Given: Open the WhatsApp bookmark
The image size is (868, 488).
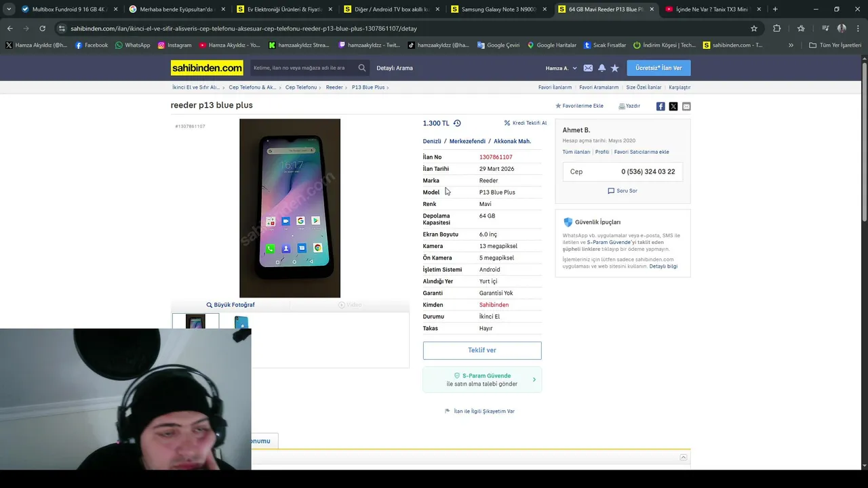Looking at the screenshot, I should [x=133, y=45].
